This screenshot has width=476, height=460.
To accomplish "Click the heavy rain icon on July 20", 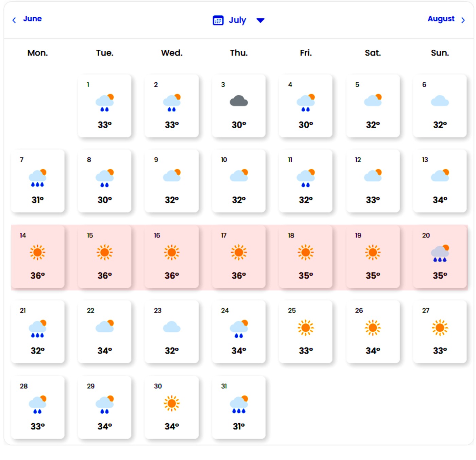I will click(x=440, y=253).
